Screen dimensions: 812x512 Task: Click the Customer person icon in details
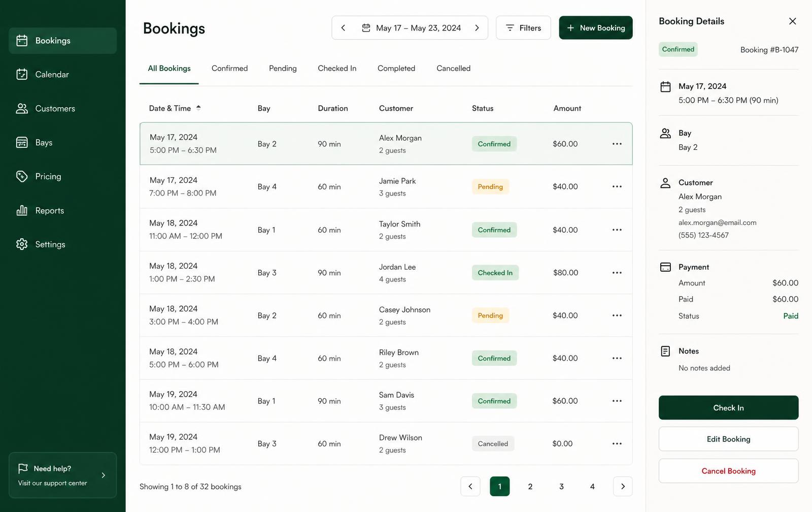[665, 183]
